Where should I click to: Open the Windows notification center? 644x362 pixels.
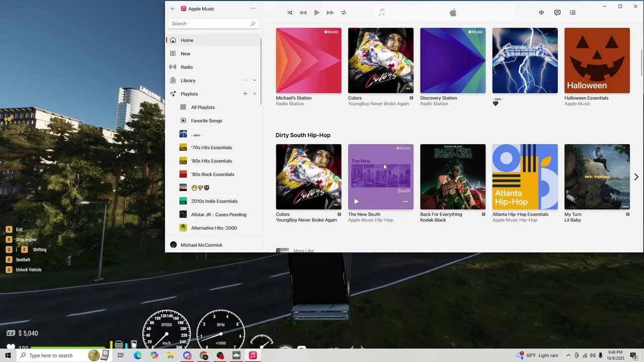point(634,355)
